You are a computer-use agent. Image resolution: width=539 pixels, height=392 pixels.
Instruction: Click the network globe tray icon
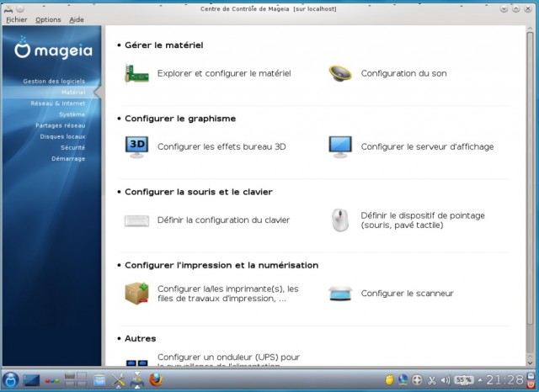coord(403,379)
